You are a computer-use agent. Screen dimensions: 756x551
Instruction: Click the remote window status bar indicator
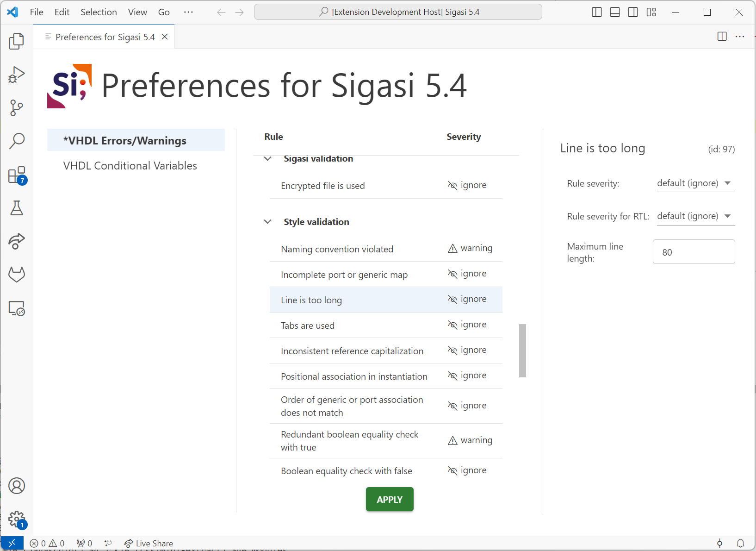12,543
